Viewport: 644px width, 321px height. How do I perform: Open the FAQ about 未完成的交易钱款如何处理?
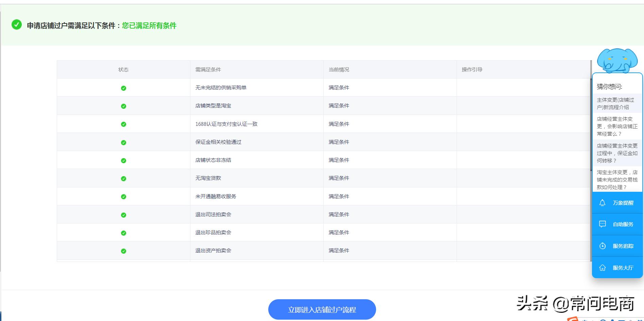617,180
